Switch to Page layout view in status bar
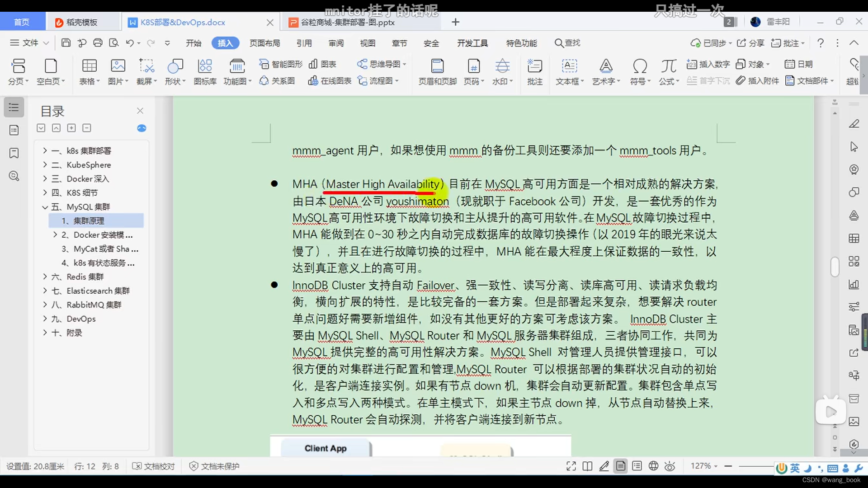The width and height of the screenshot is (868, 488). (x=621, y=466)
